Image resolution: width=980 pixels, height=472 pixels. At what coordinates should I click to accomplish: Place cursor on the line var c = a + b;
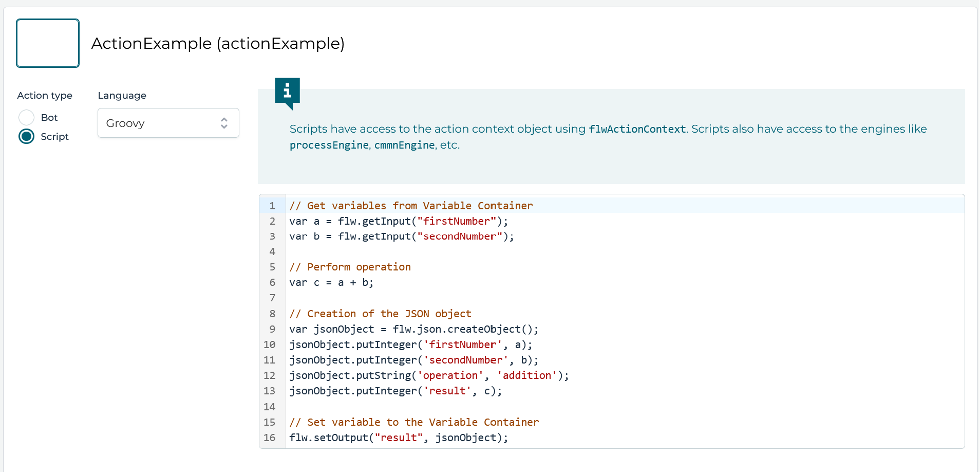click(x=331, y=282)
